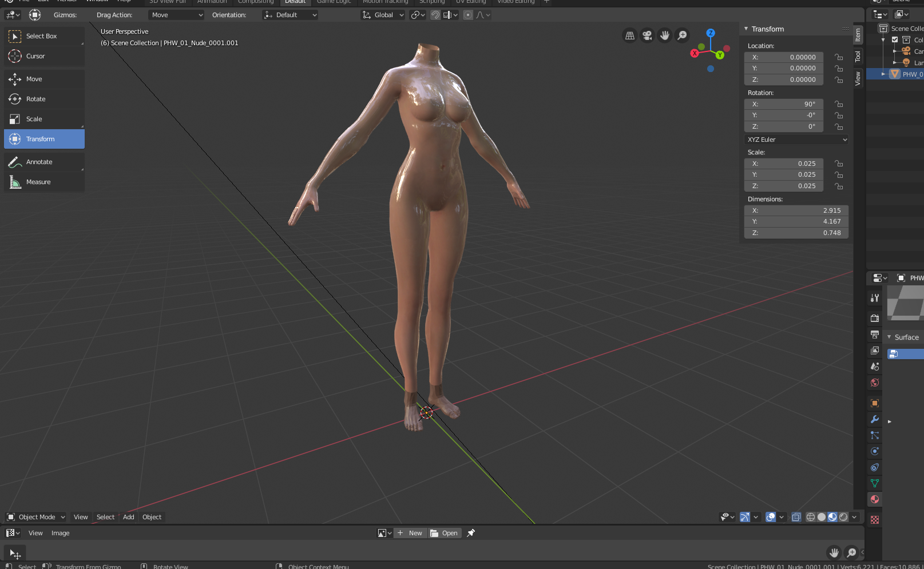Activate the Rotate tool

click(35, 99)
